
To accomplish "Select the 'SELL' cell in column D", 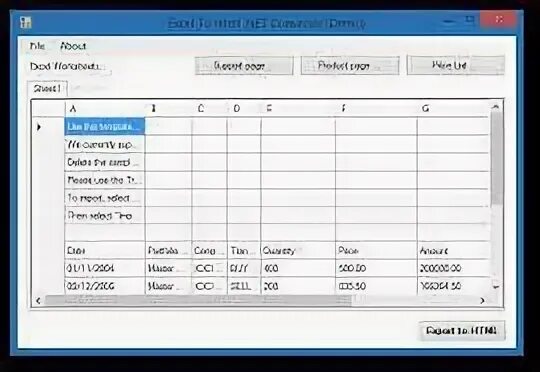I will 244,286.
